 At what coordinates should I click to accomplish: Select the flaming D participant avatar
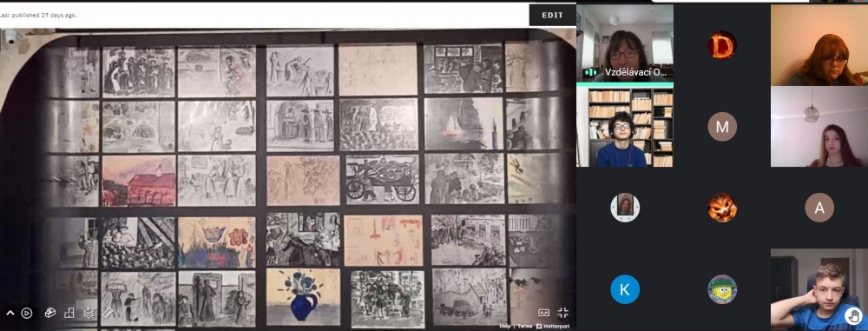(722, 45)
